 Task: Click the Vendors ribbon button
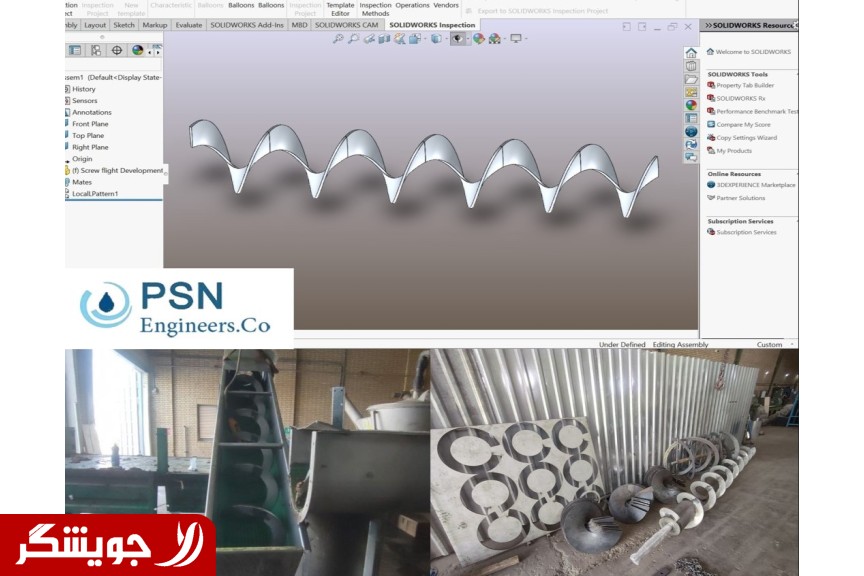(446, 6)
